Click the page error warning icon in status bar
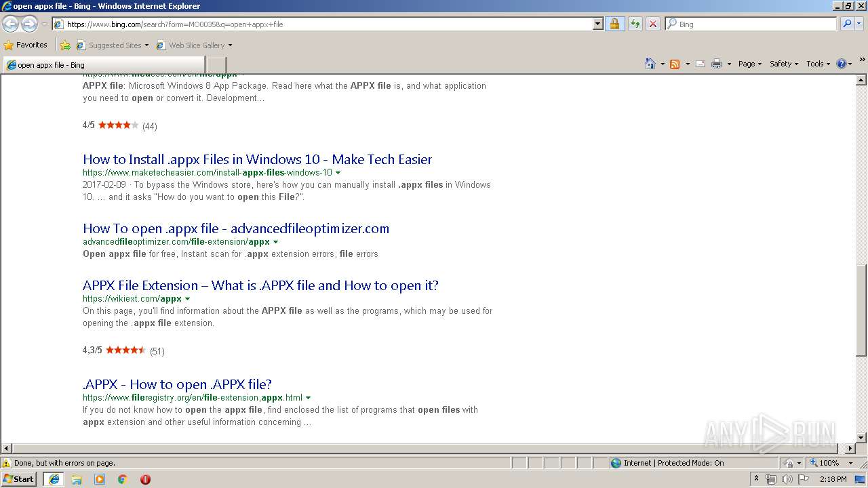868x488 pixels. pos(7,463)
